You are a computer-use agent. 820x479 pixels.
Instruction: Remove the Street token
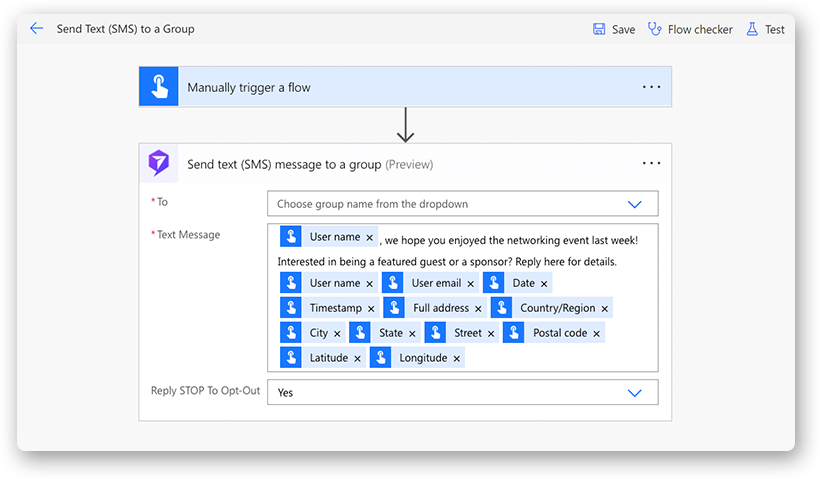[491, 334]
